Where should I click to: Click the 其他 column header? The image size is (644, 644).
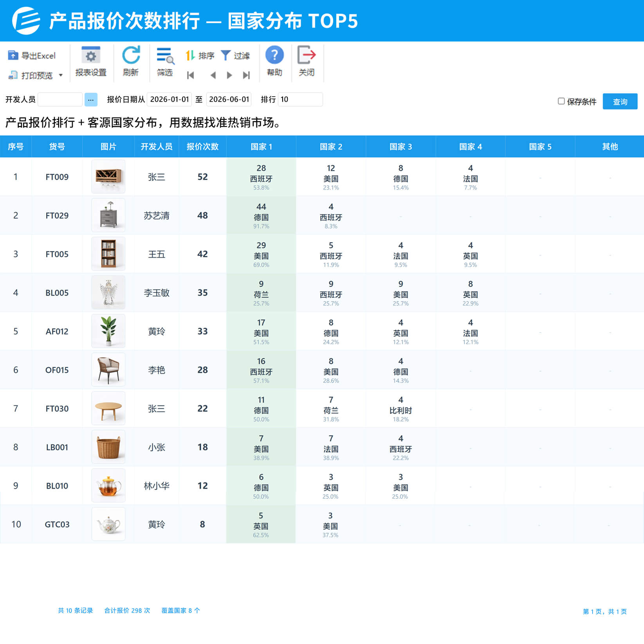click(610, 147)
